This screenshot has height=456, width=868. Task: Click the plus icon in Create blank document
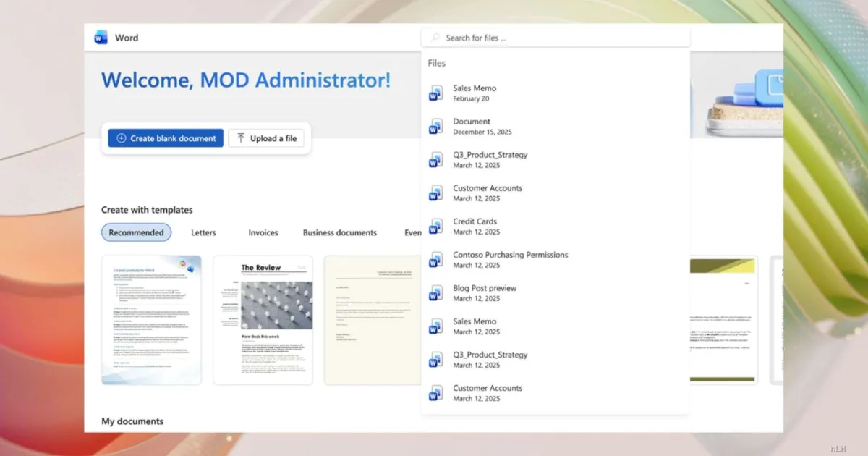click(x=121, y=138)
